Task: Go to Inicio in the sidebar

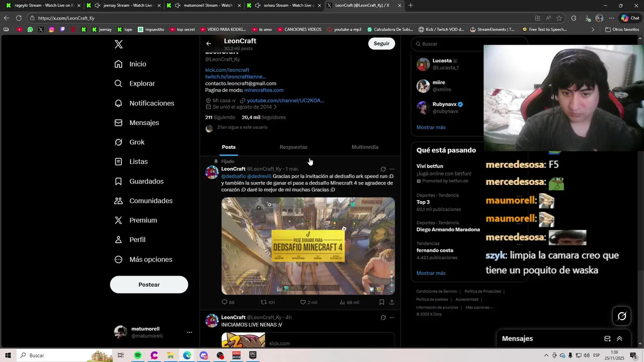Action: (130, 64)
